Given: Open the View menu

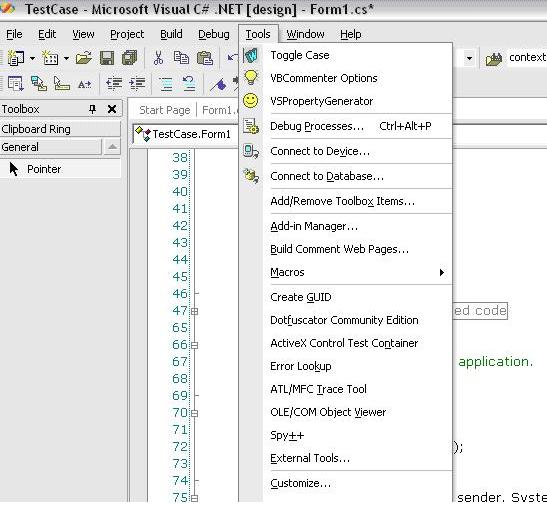Looking at the screenshot, I should coord(83,34).
